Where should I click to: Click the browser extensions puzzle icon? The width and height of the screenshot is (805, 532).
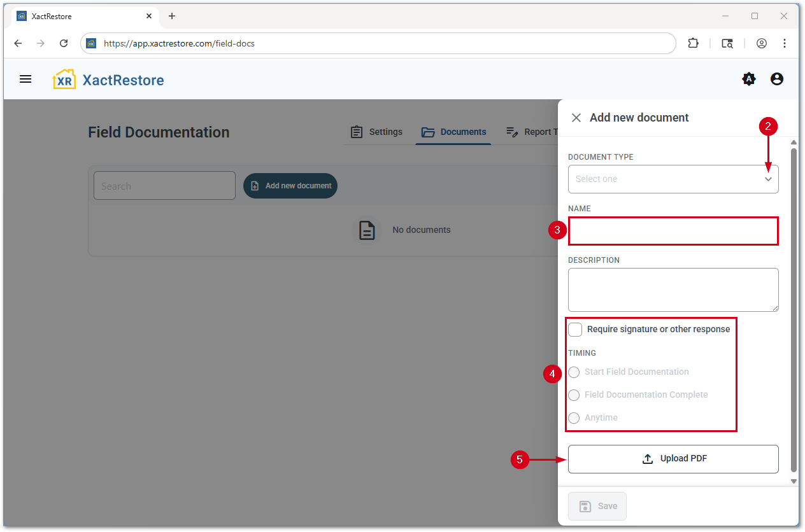tap(693, 43)
